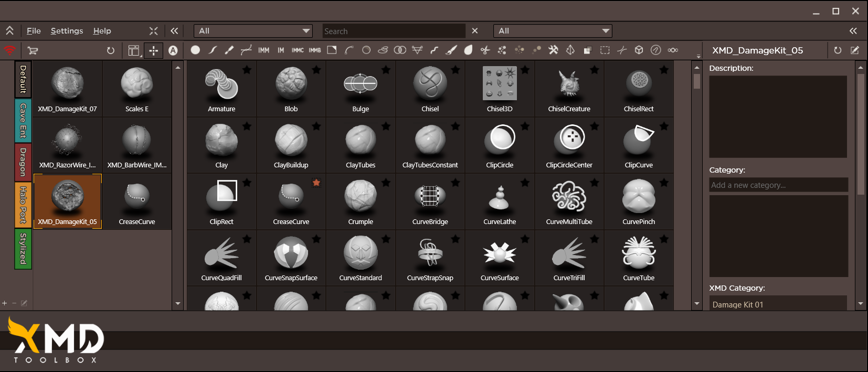Screen dimensions: 868x372
Task: Select the IMMB brush filter
Action: pos(315,50)
